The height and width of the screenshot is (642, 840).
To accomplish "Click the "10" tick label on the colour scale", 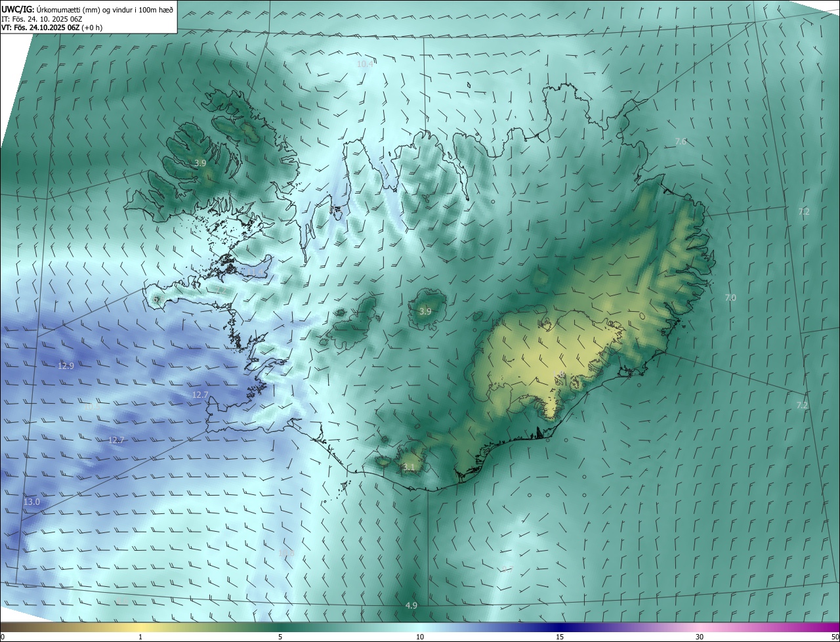I will pos(420,637).
